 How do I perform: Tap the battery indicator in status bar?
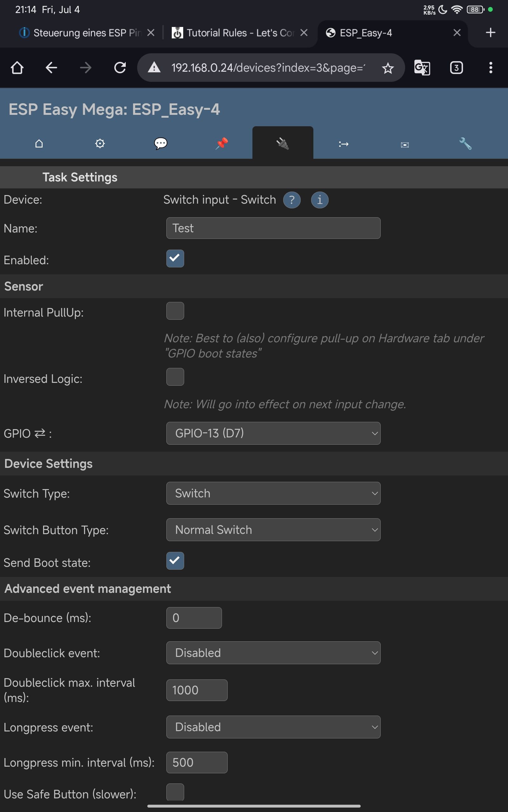(475, 10)
